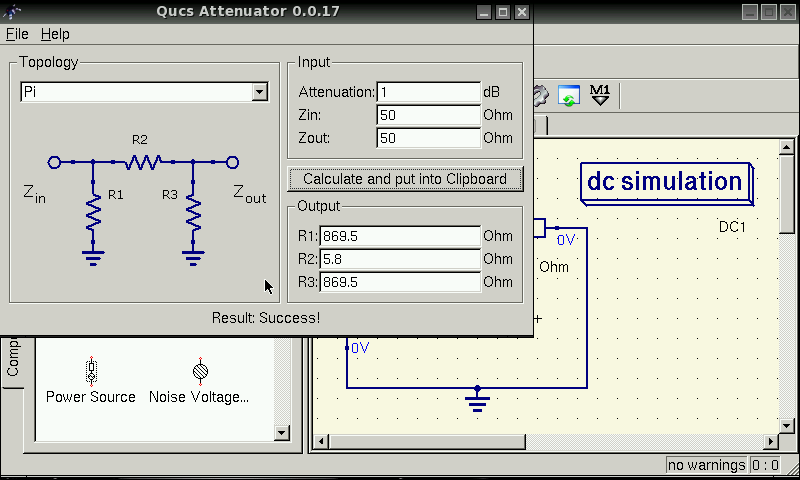Close the Qucs Attenuator window
The height and width of the screenshot is (480, 800).
(521, 12)
